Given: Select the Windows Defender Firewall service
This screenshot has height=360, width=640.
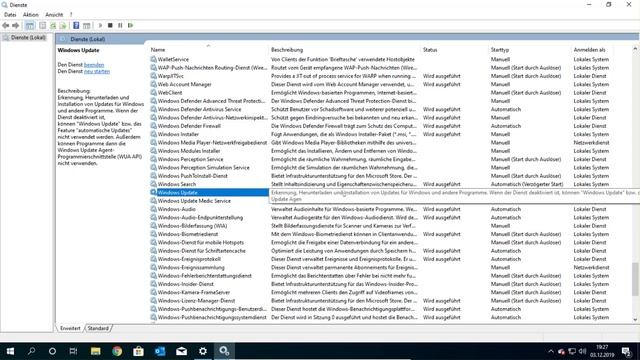Looking at the screenshot, I should pyautogui.click(x=189, y=126).
